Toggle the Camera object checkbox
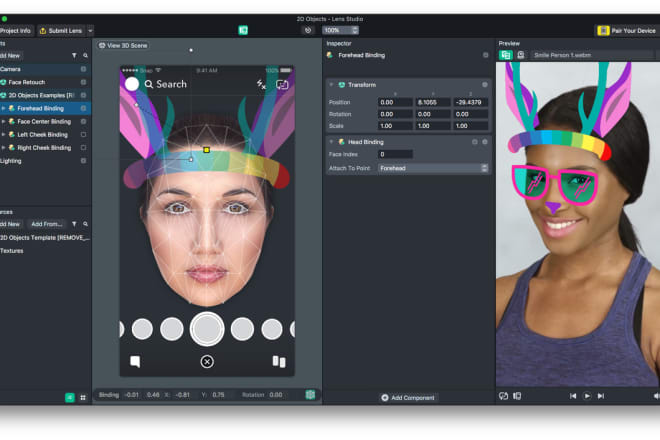 (83, 69)
